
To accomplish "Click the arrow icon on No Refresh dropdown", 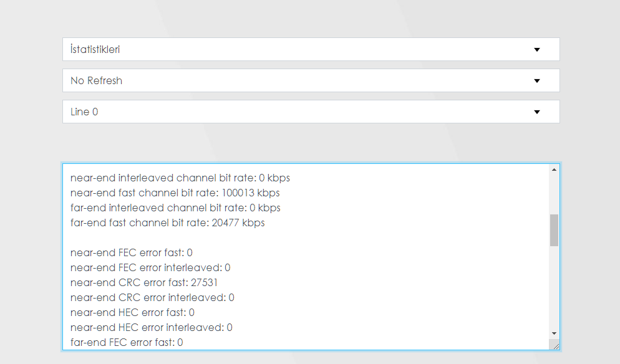I will [x=537, y=80].
